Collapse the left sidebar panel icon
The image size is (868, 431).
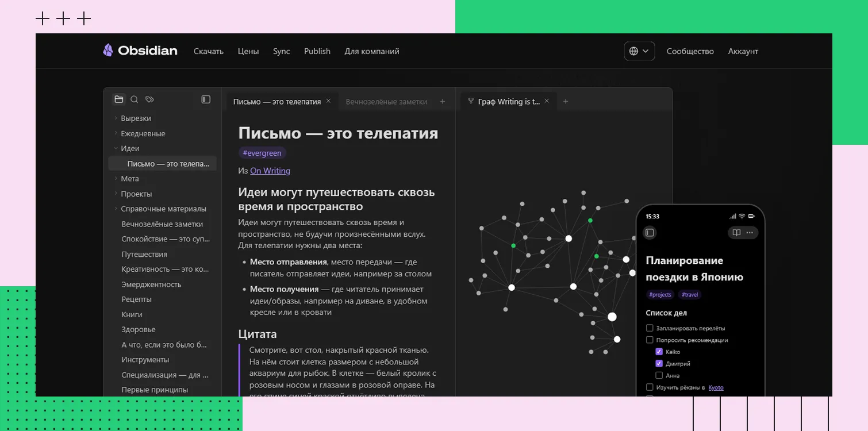[x=206, y=99]
